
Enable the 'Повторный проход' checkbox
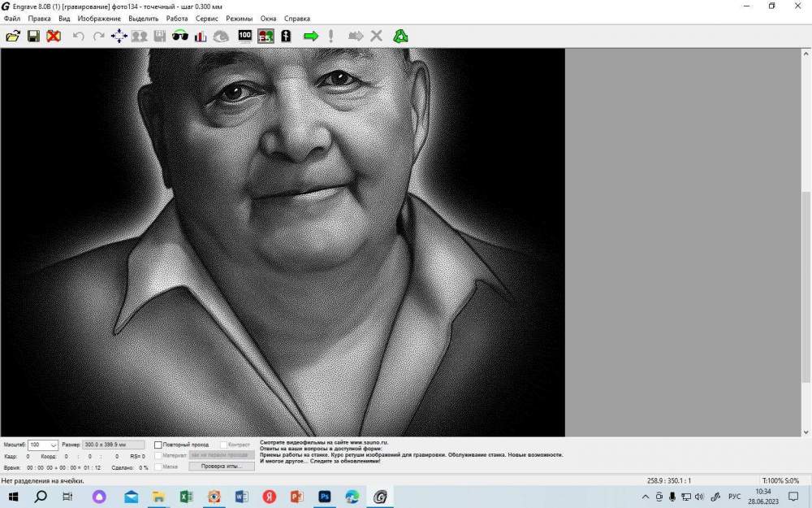tap(158, 445)
